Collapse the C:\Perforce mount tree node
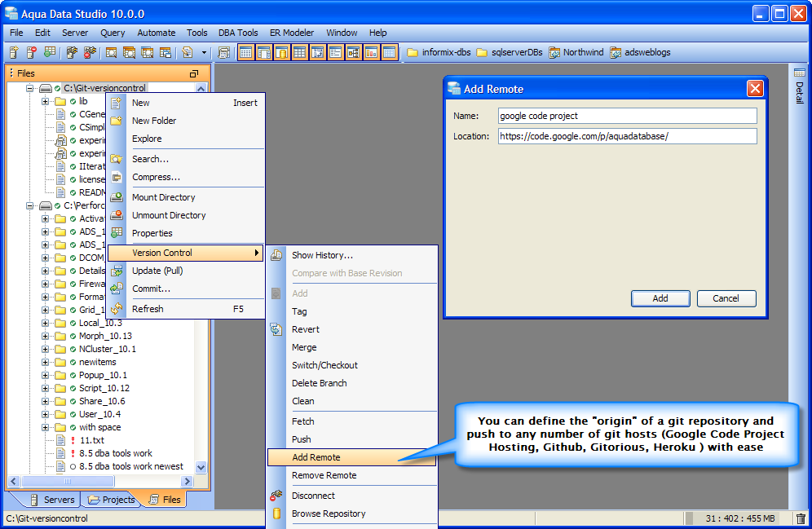 (30, 205)
